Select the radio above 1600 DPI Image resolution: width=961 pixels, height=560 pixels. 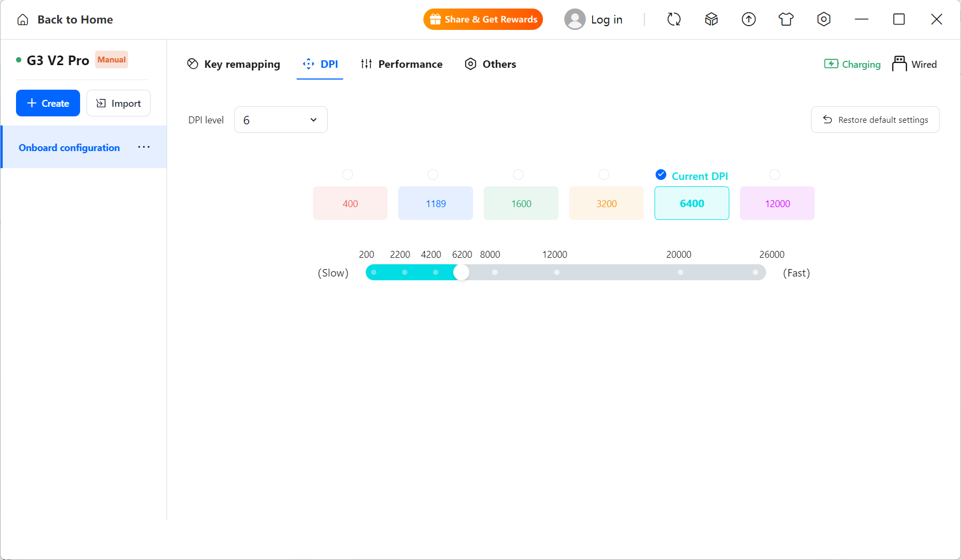(518, 175)
